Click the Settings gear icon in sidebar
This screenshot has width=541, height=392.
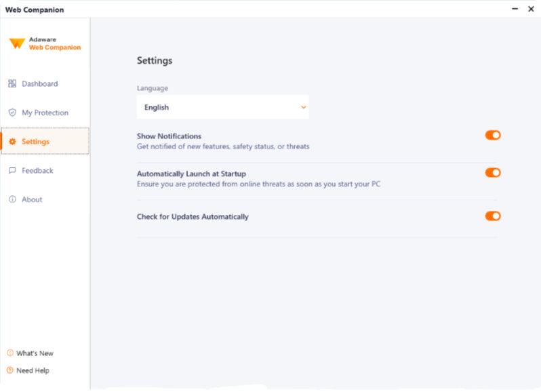[12, 142]
